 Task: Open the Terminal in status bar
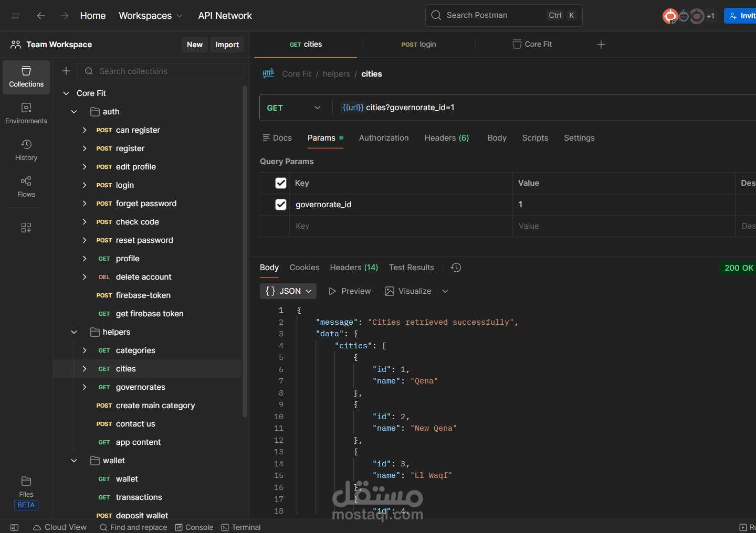click(x=241, y=527)
